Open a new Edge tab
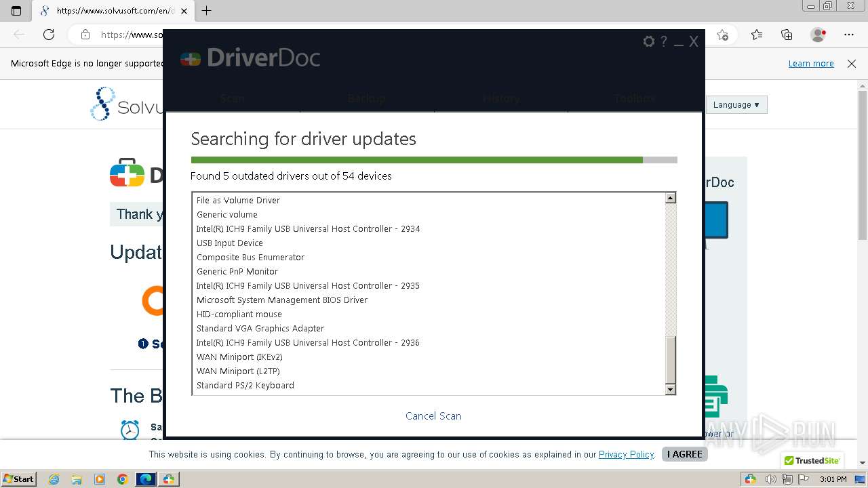Image resolution: width=868 pixels, height=488 pixels. click(207, 11)
